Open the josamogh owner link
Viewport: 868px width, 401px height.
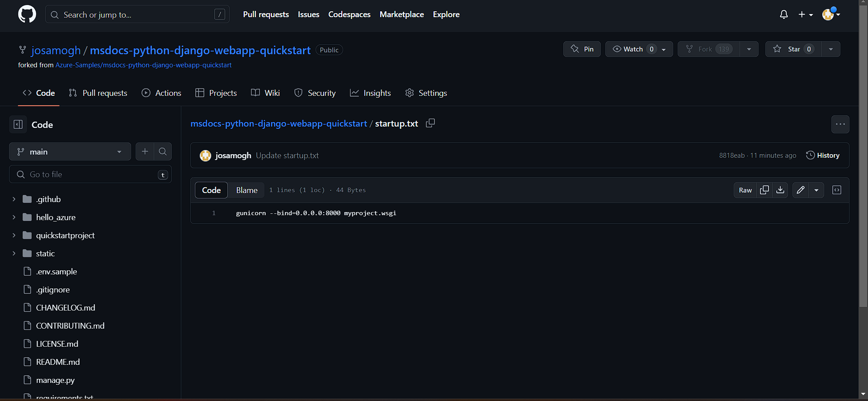(56, 50)
